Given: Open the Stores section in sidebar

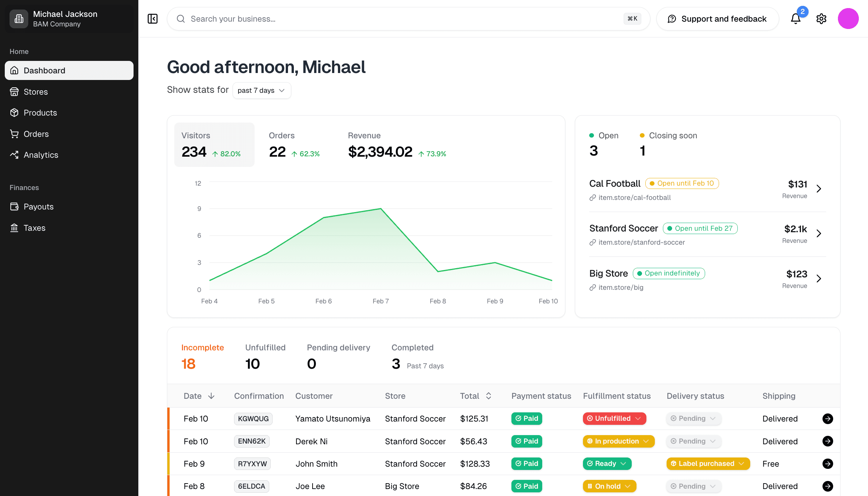Looking at the screenshot, I should click(35, 92).
